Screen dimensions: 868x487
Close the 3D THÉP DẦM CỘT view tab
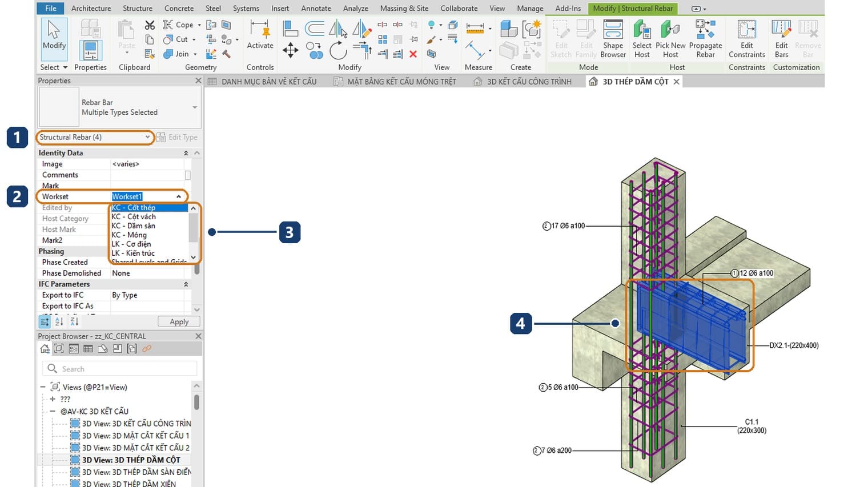coord(676,82)
